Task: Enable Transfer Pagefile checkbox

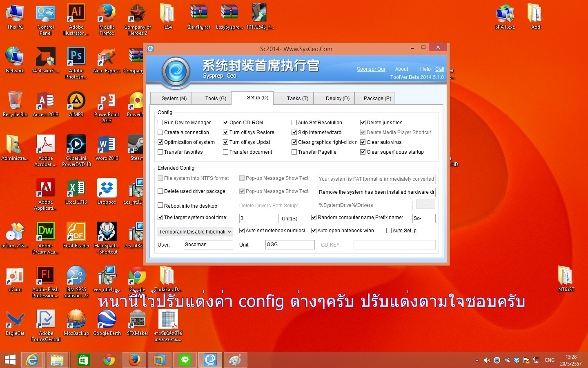Action: (294, 152)
